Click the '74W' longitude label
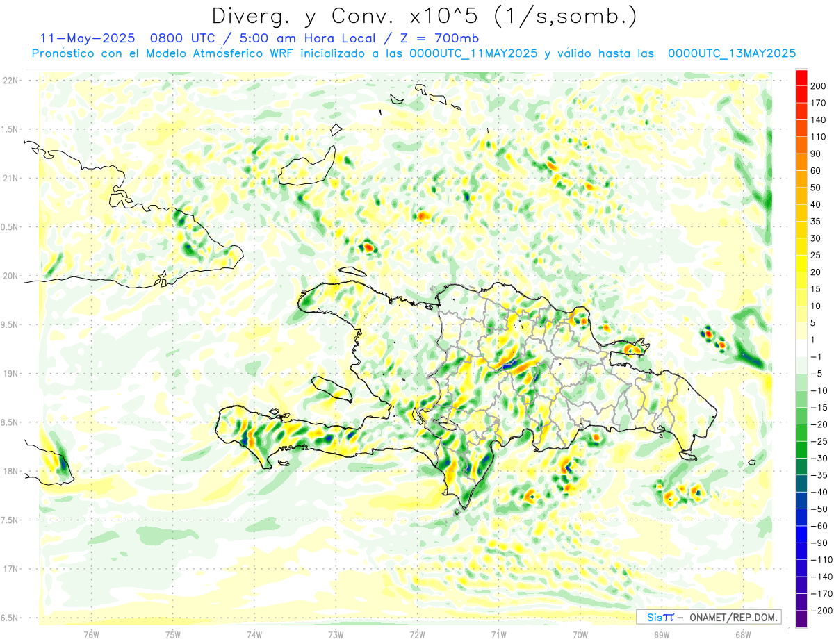The height and width of the screenshot is (644, 834). (x=254, y=634)
